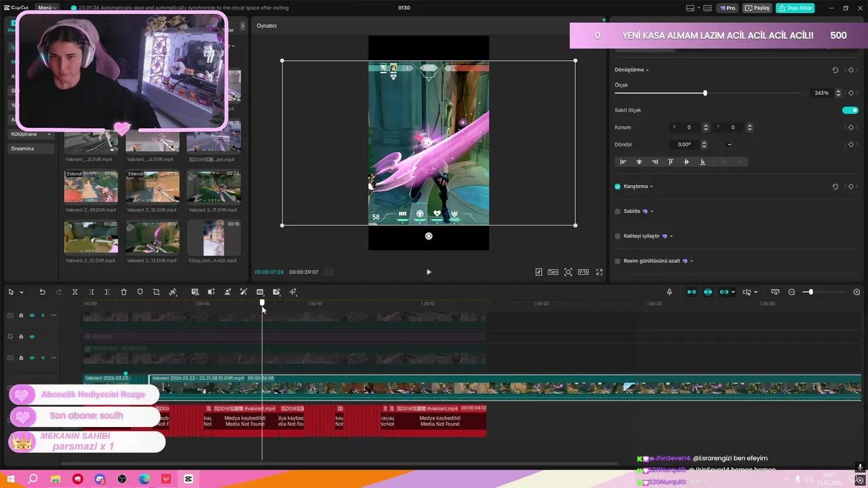This screenshot has height=488, width=868.
Task: Click the Konum X value field
Action: coord(689,127)
